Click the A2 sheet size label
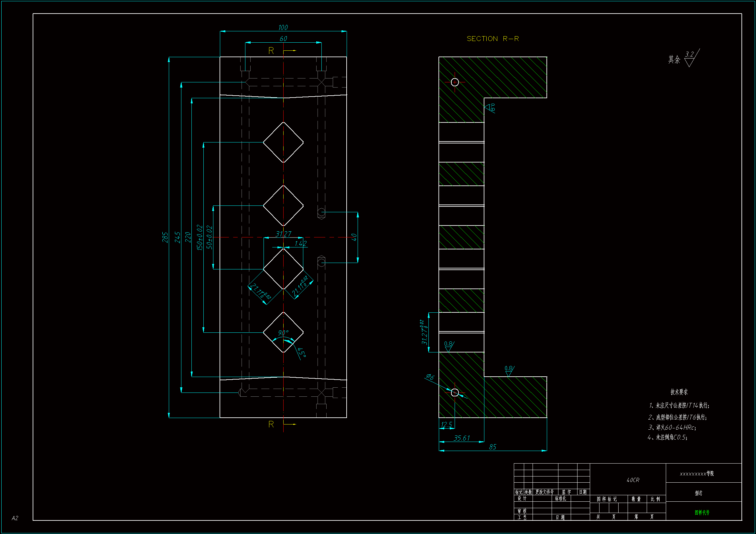Screen dimensions: 756x534 pyautogui.click(x=15, y=518)
